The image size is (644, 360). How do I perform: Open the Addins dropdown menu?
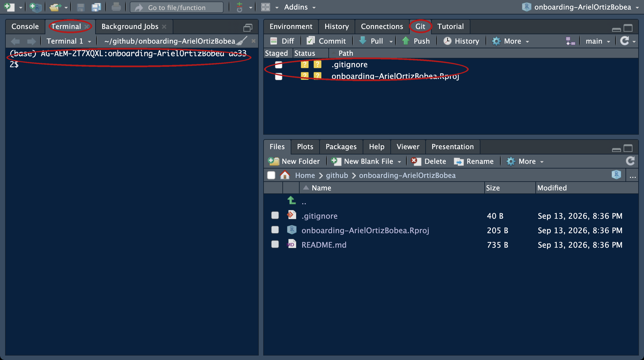pos(300,7)
